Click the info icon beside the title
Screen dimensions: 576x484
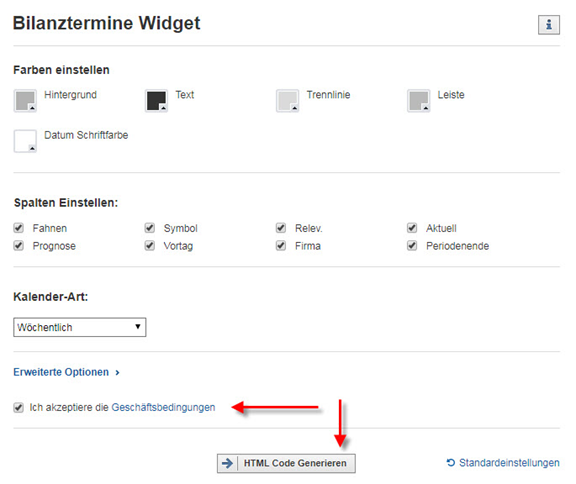548,25
